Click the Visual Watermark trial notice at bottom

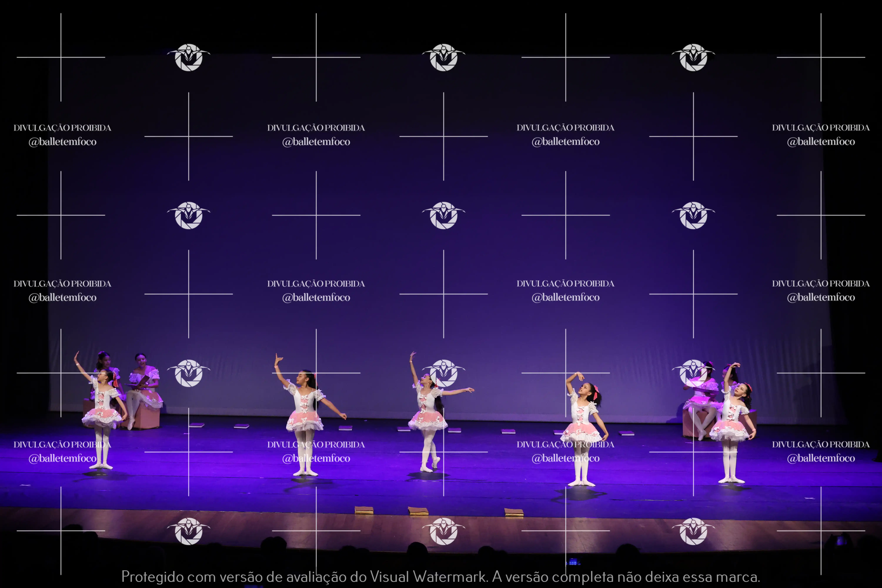click(x=441, y=576)
